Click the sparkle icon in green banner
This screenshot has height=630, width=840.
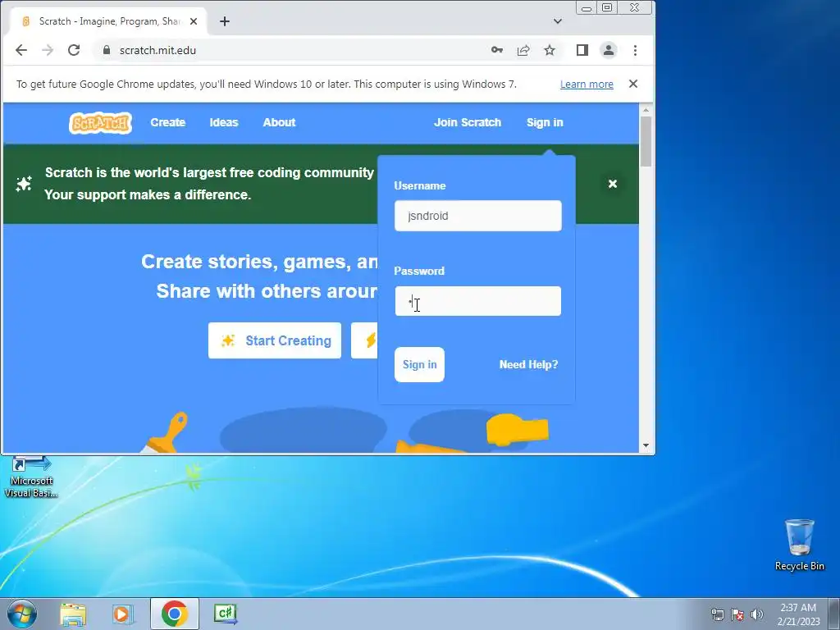point(24,184)
